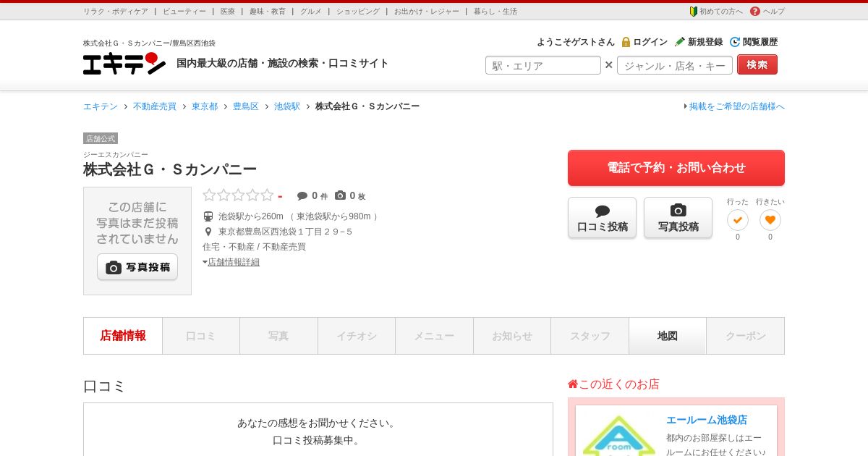Open the 店舗情報 tab

pos(123,336)
